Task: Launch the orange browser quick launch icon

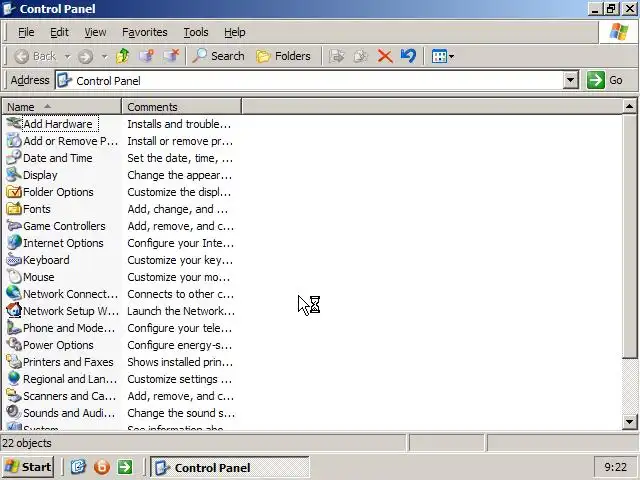Action: [x=102, y=467]
